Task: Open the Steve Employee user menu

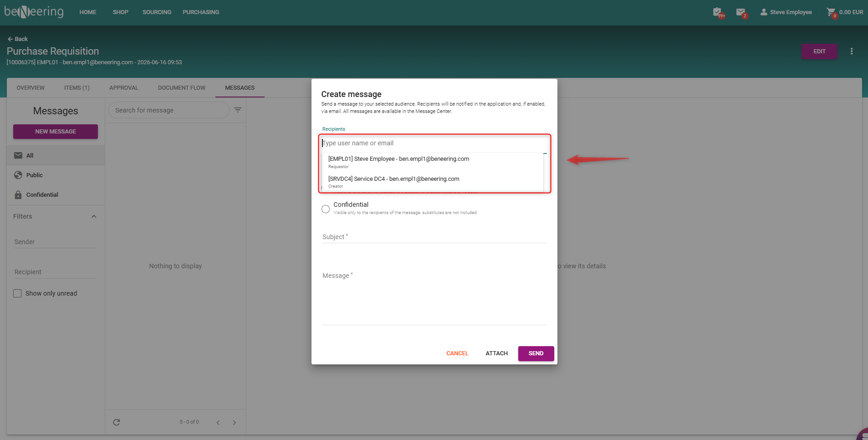Action: point(786,12)
